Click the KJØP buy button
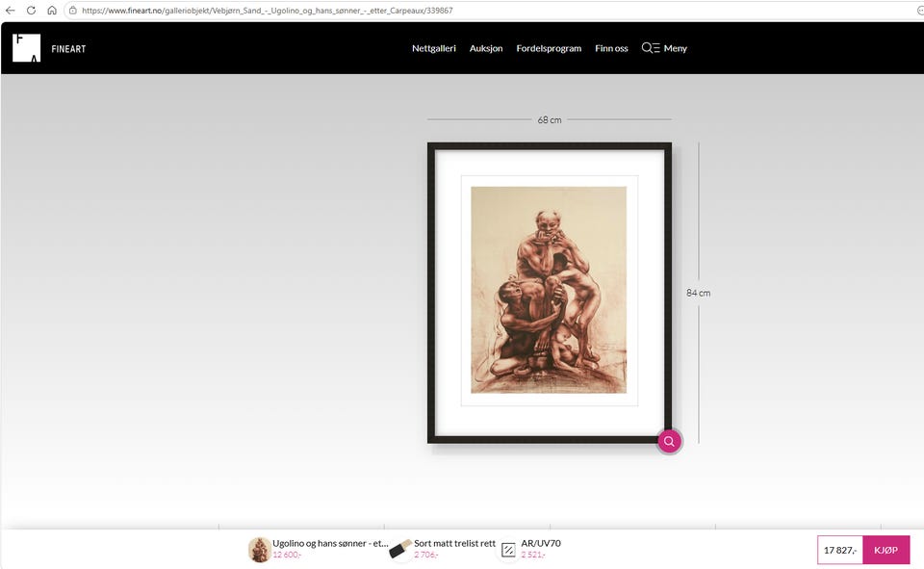 tap(885, 550)
